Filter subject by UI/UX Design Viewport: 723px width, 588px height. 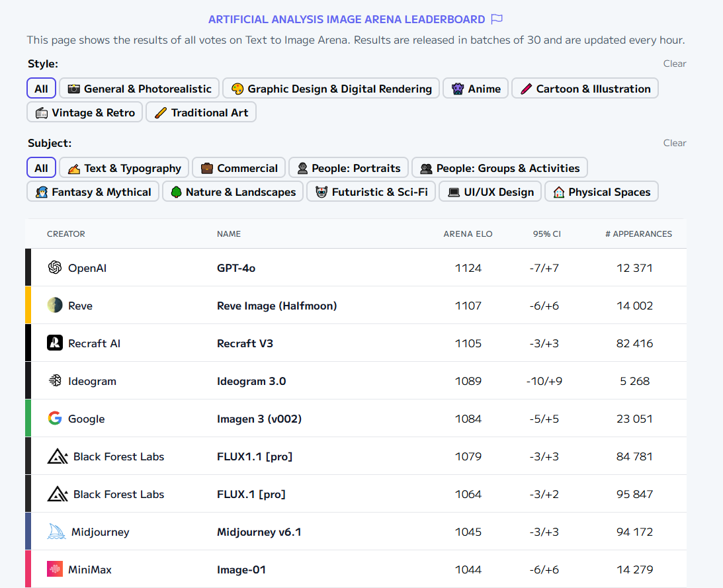pos(490,192)
